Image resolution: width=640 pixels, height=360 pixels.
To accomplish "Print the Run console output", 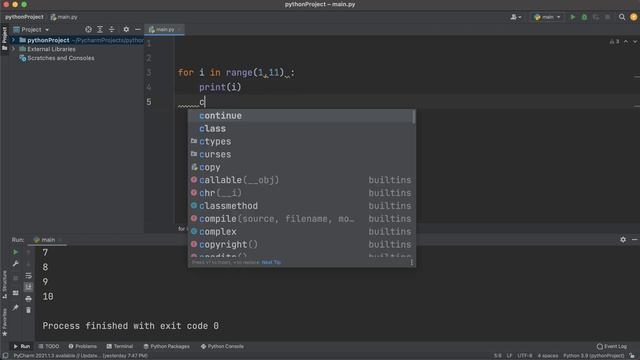I will (x=28, y=299).
